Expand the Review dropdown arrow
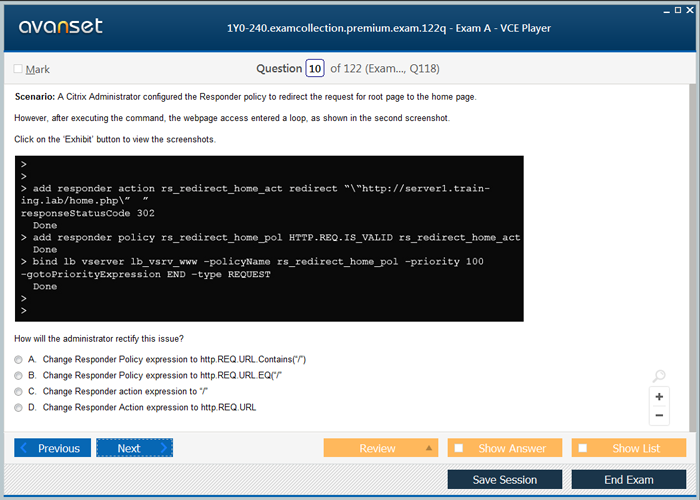 pyautogui.click(x=429, y=448)
